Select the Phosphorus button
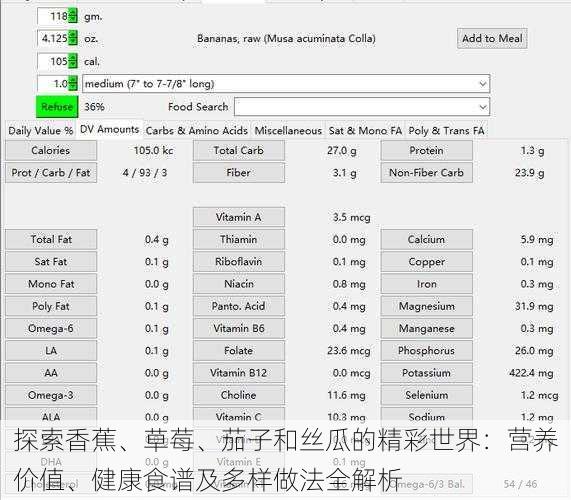This screenshot has height=500, width=571. pos(426,351)
